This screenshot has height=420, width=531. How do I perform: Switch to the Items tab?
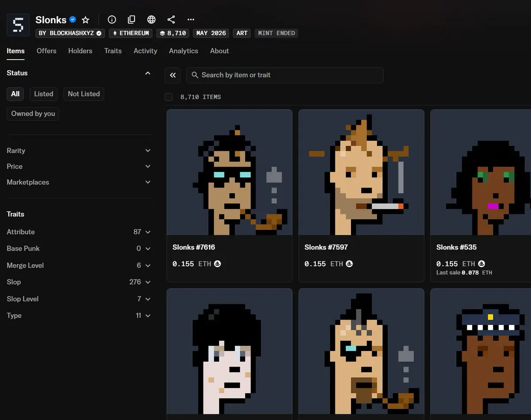point(15,51)
